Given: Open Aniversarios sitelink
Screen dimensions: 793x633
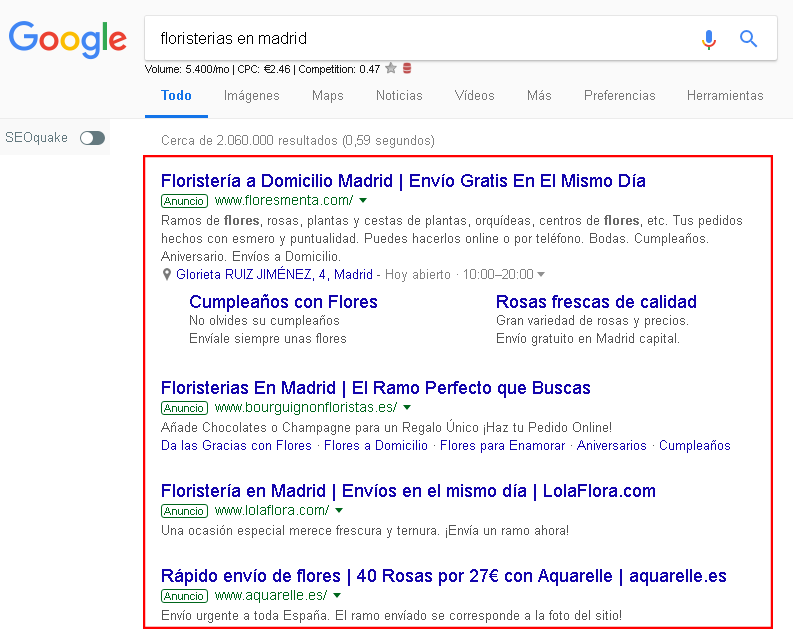Looking at the screenshot, I should click(x=611, y=445).
